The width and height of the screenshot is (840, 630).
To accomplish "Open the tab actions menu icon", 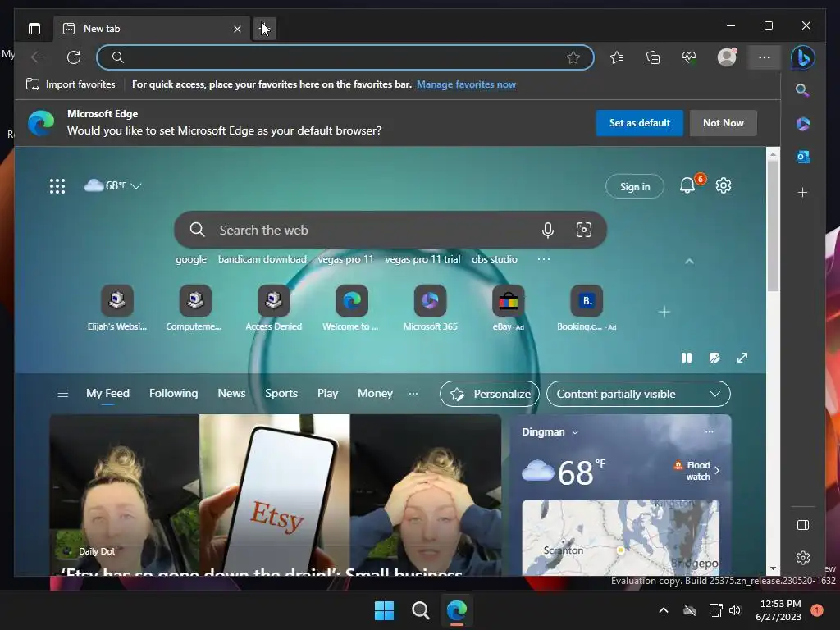I will coord(34,29).
